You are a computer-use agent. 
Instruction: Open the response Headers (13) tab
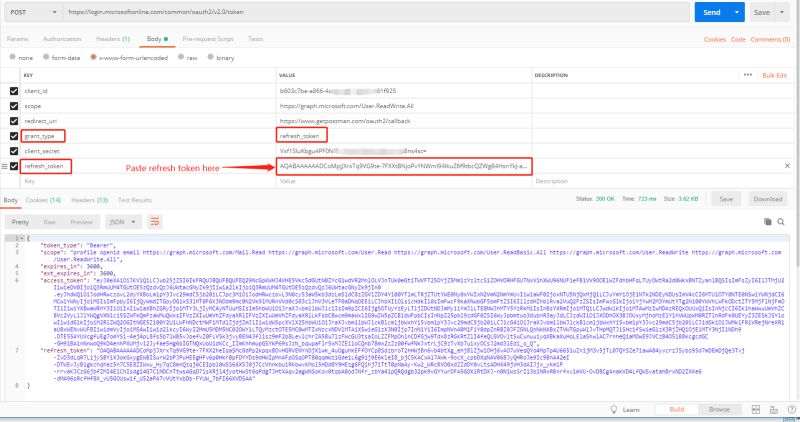pyautogui.click(x=89, y=200)
